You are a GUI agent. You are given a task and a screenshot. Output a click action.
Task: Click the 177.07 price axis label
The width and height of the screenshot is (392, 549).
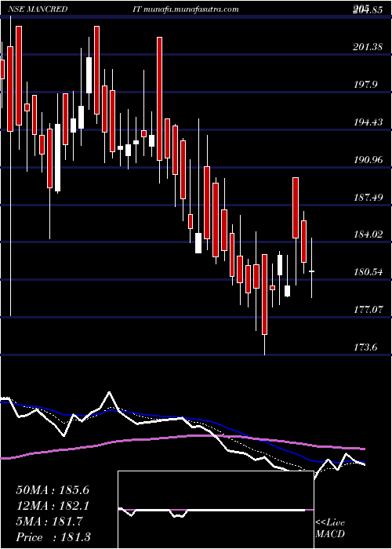pos(368,310)
